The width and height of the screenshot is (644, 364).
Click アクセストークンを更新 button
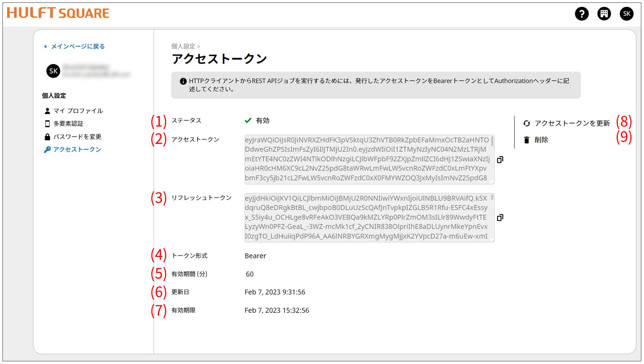click(572, 123)
